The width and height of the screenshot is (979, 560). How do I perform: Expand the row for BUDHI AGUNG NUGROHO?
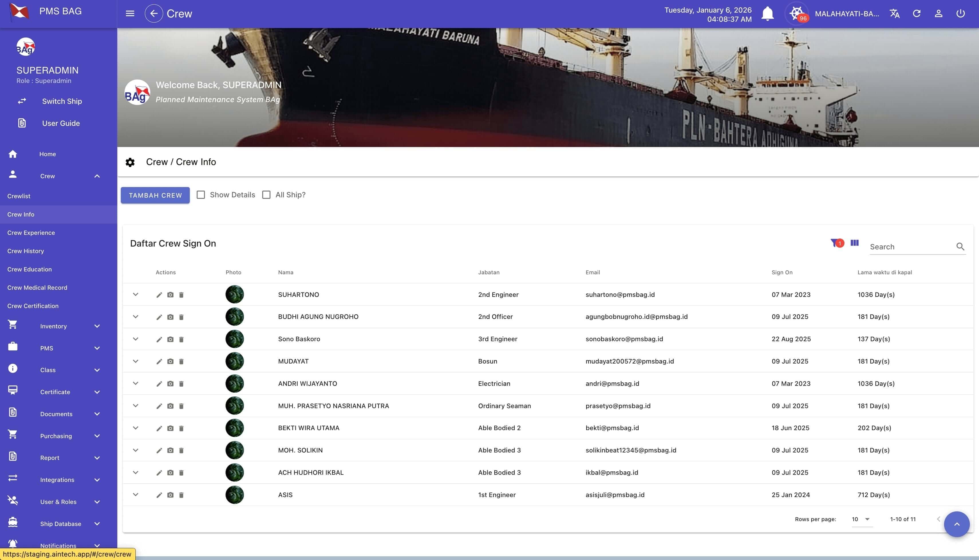pyautogui.click(x=135, y=317)
